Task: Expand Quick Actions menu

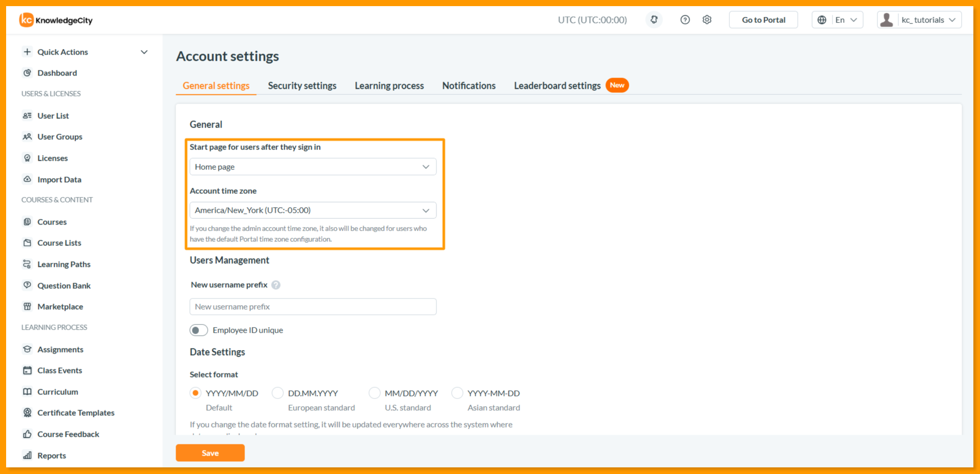Action: 86,52
